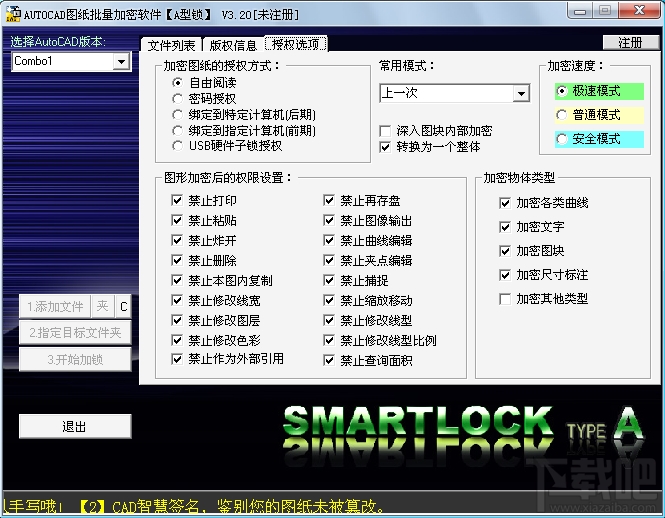The width and height of the screenshot is (665, 518).
Task: Toggle 禁止查询面积 checkbox
Action: (329, 360)
